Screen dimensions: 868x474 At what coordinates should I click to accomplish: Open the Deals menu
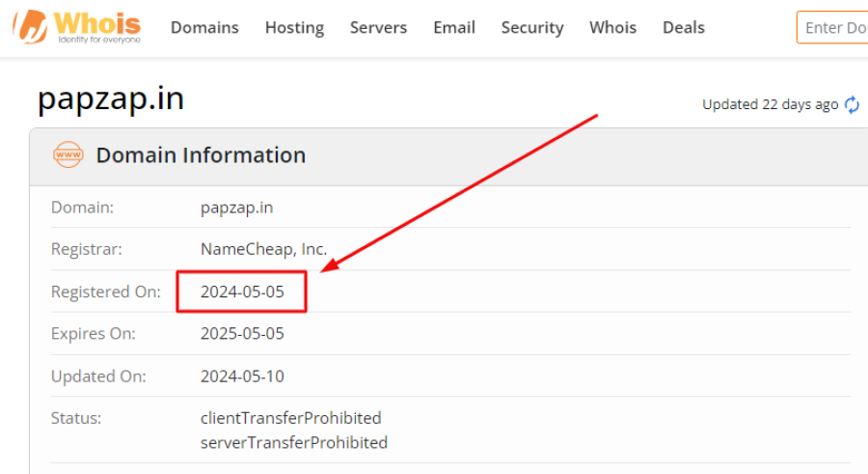click(x=684, y=27)
